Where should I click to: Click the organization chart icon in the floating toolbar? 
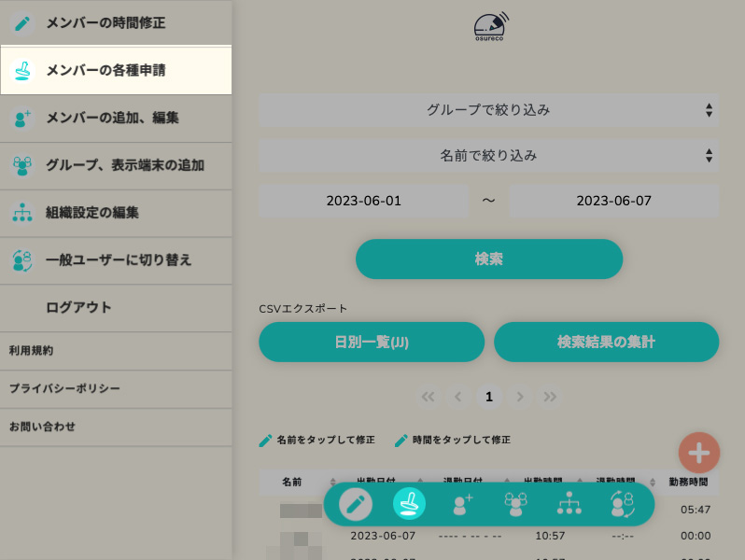pos(569,504)
